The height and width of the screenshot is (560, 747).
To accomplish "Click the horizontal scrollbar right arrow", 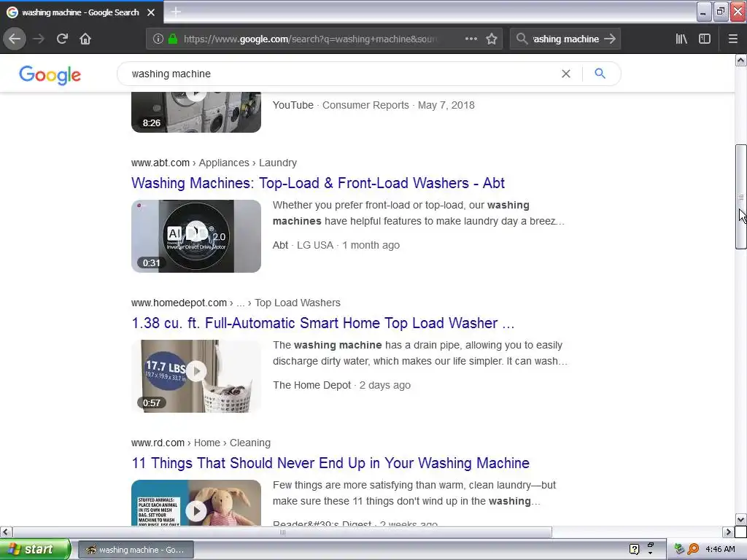I will pyautogui.click(x=729, y=532).
